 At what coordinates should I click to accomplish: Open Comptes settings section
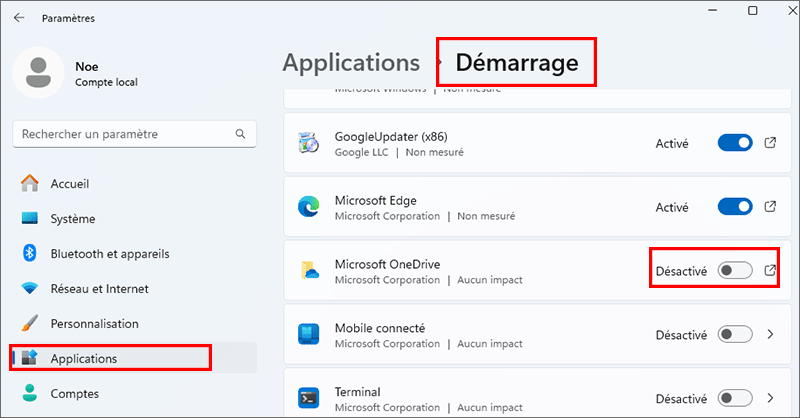click(x=134, y=394)
